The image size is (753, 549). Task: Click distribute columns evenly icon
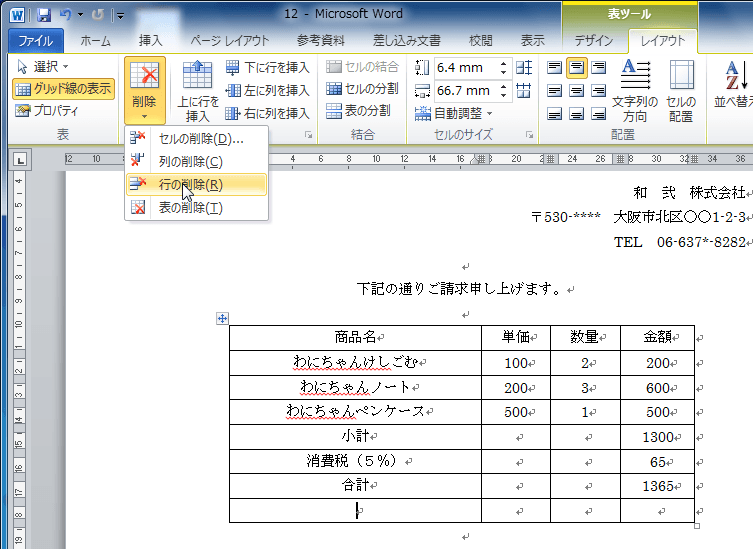click(x=524, y=91)
